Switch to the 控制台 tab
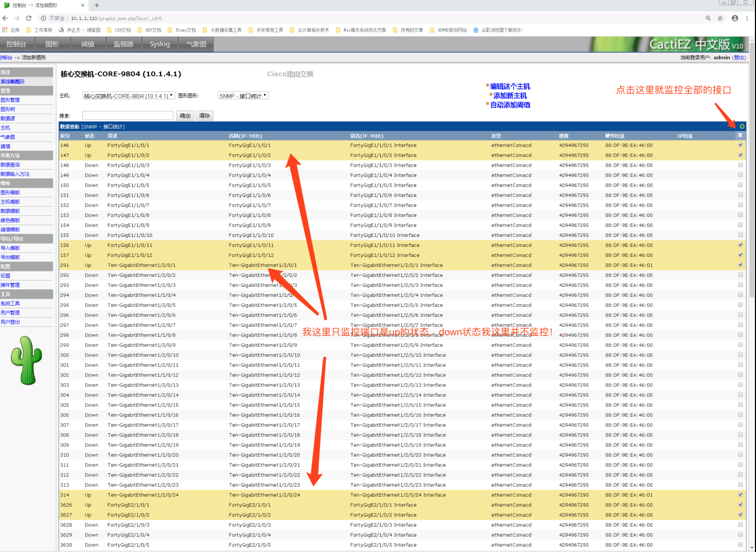756x552 pixels. [x=16, y=44]
